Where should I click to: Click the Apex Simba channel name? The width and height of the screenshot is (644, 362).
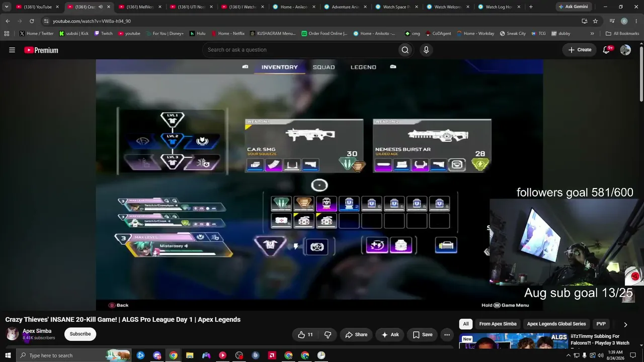pyautogui.click(x=37, y=331)
